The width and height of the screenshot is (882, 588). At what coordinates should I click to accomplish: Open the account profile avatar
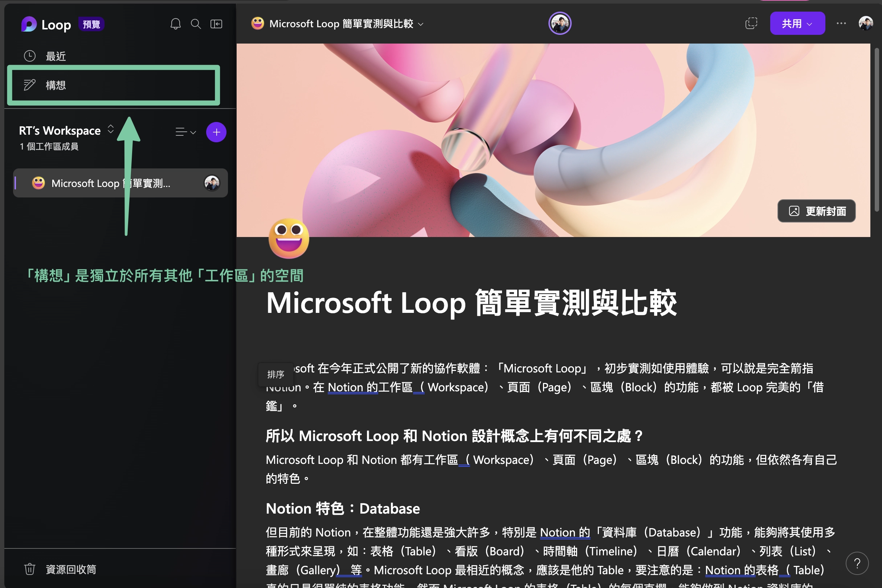866,23
